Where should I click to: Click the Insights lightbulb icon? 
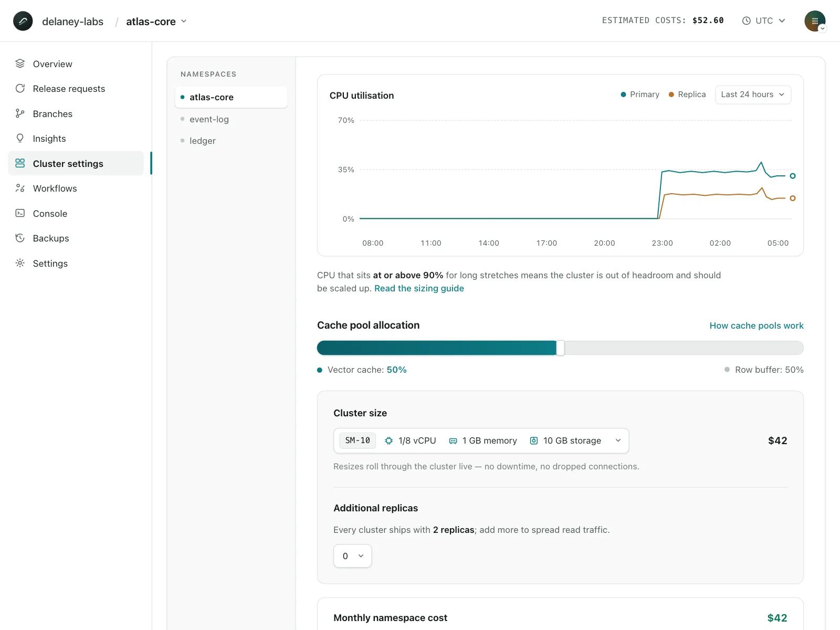tap(20, 138)
